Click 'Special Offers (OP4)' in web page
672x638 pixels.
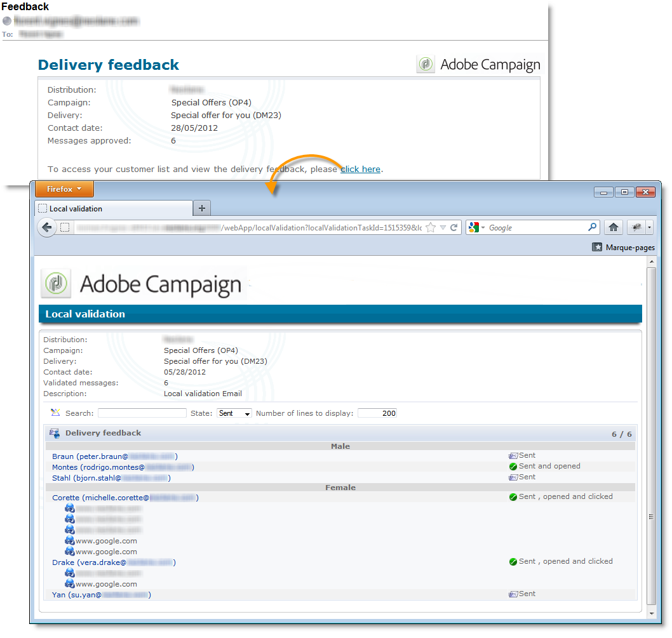point(201,350)
